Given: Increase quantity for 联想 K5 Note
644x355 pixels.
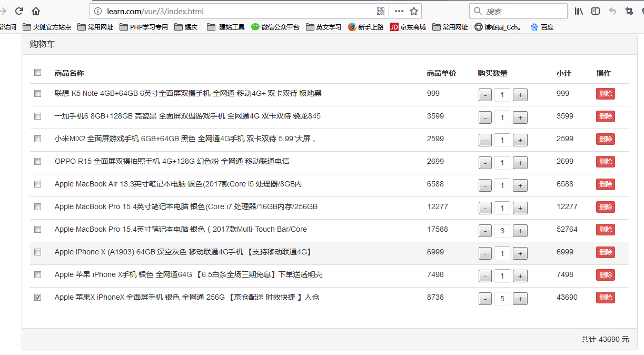Looking at the screenshot, I should [x=520, y=95].
